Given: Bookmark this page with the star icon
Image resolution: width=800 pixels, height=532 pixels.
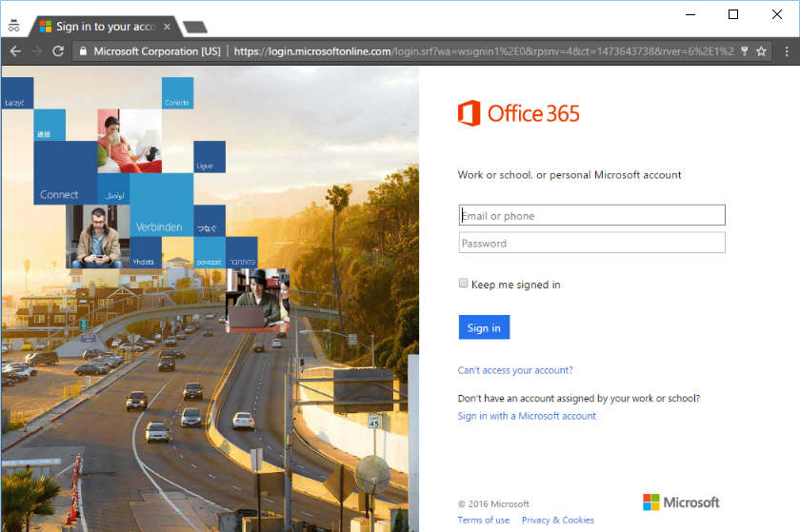Looking at the screenshot, I should [x=761, y=51].
